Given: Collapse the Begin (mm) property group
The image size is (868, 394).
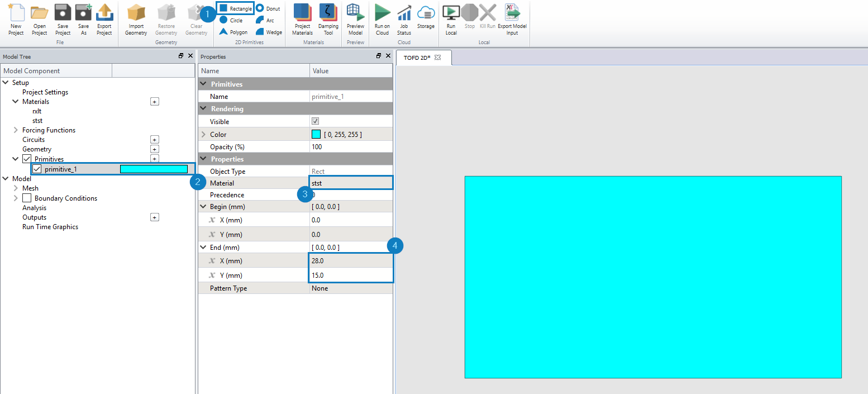Looking at the screenshot, I should coord(203,207).
